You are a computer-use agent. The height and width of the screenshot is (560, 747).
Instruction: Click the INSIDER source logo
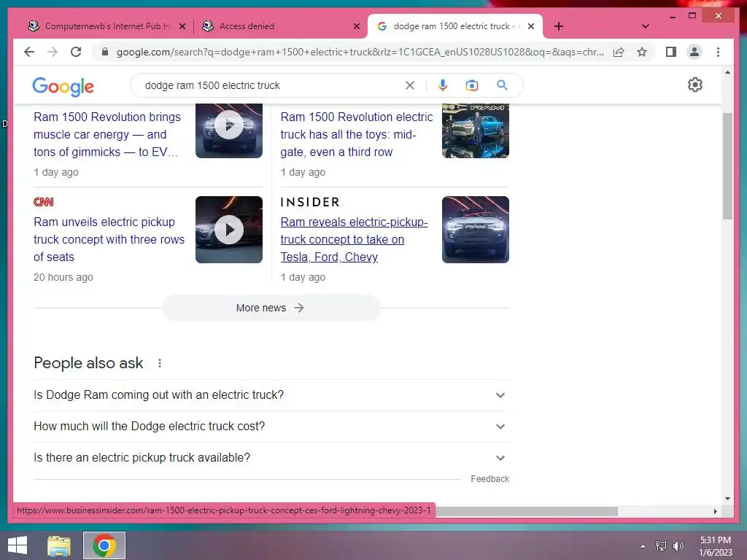coord(310,202)
